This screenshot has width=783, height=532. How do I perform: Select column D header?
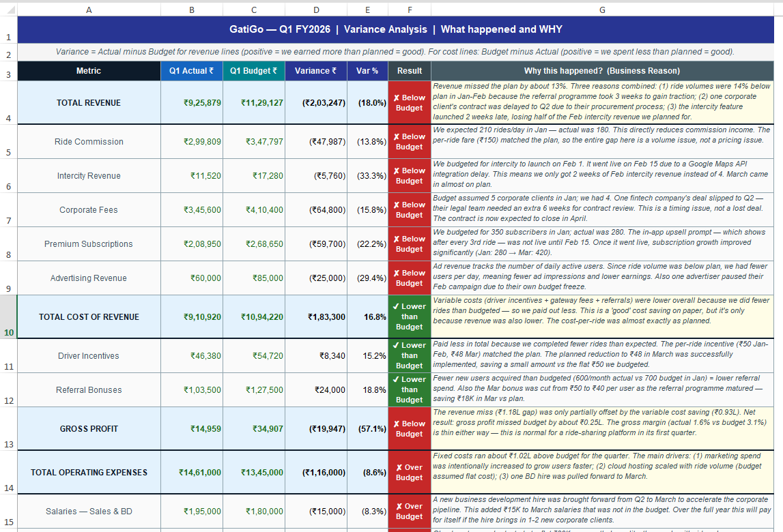pos(316,10)
